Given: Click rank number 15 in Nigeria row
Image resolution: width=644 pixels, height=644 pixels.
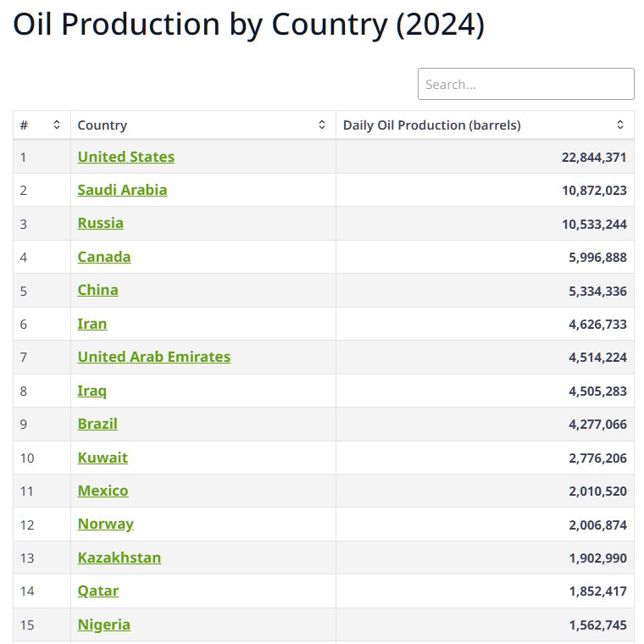Looking at the screenshot, I should pos(27,625).
